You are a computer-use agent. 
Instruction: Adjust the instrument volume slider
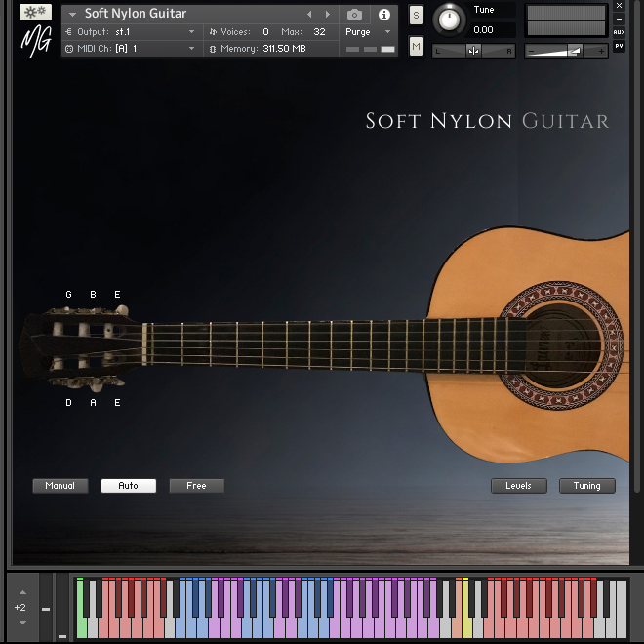click(x=566, y=52)
